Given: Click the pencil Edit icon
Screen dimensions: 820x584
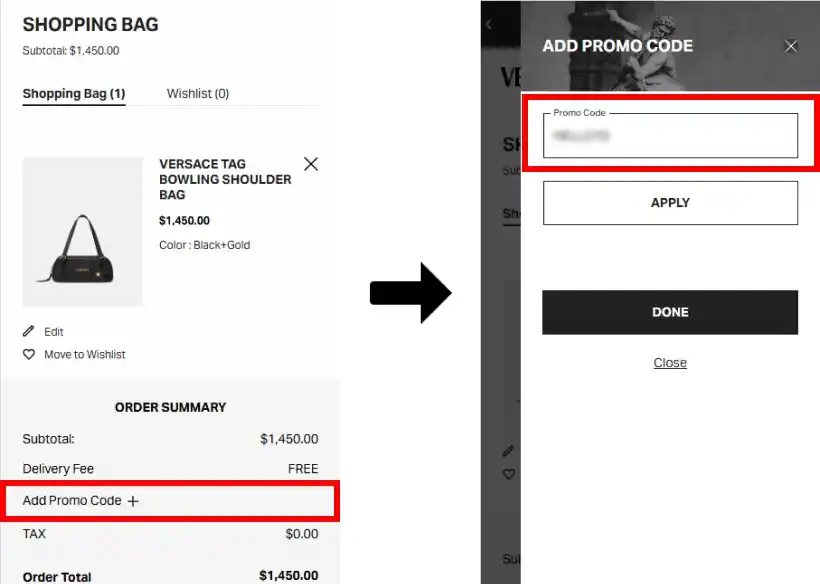Looking at the screenshot, I should point(29,331).
